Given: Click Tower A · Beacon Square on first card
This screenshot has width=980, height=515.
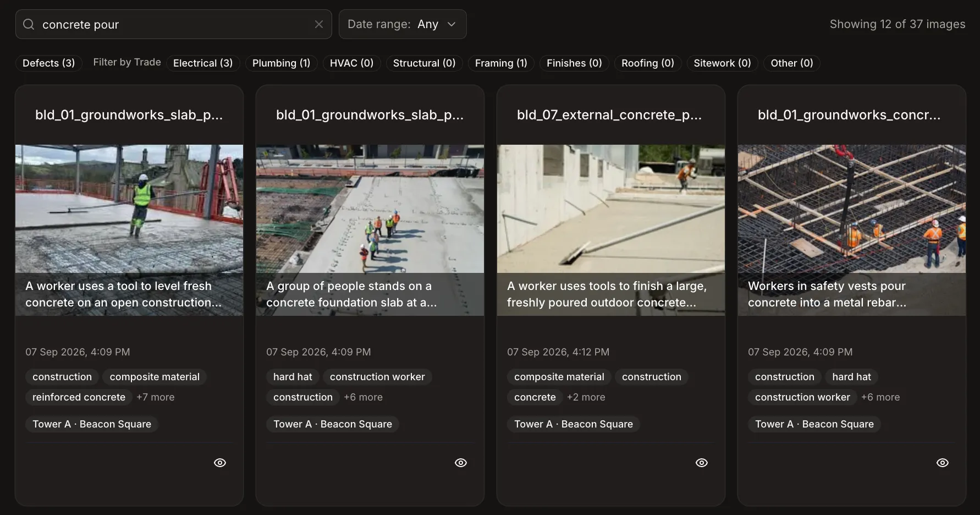Looking at the screenshot, I should [92, 424].
